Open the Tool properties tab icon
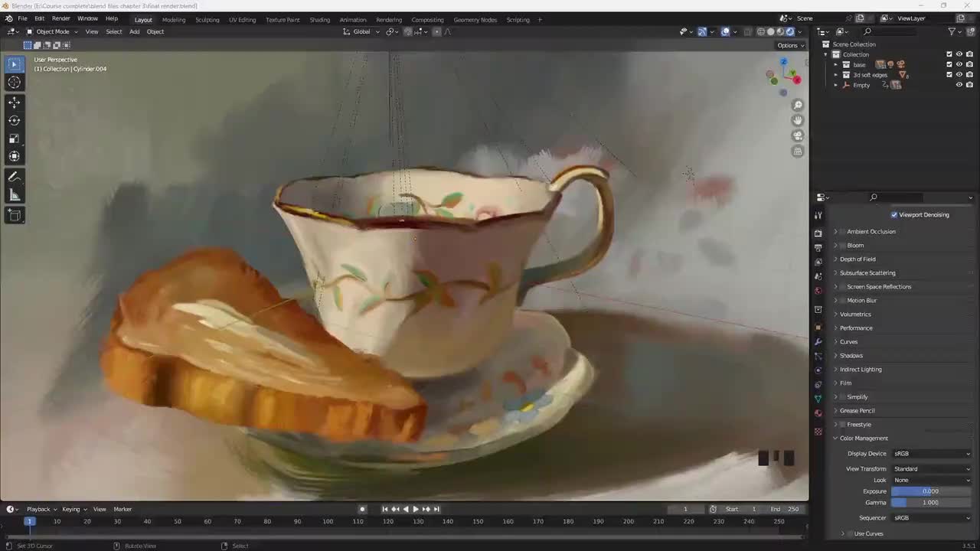Viewport: 980px width, 551px height. click(x=818, y=215)
